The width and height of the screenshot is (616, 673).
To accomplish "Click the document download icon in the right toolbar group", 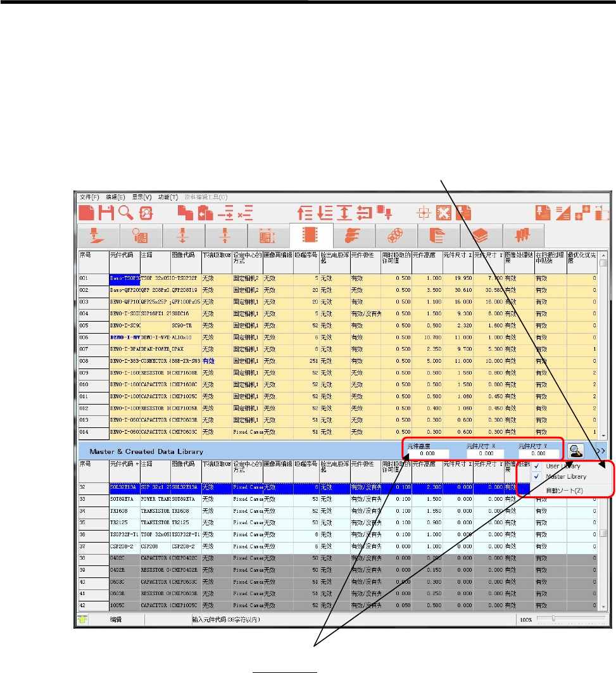I will point(543,213).
